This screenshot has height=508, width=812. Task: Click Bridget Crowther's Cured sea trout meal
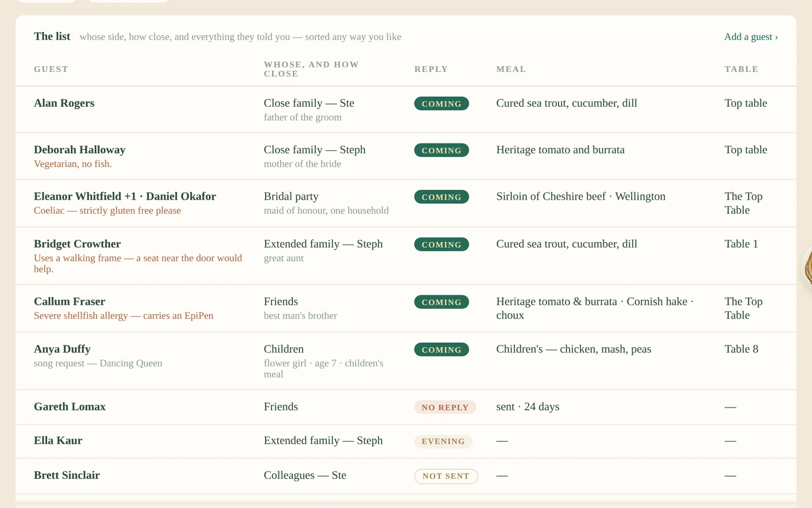click(x=567, y=244)
